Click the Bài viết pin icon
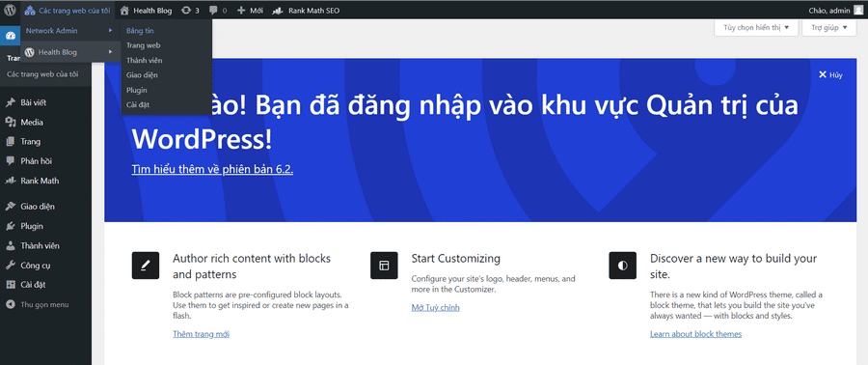 tap(10, 102)
